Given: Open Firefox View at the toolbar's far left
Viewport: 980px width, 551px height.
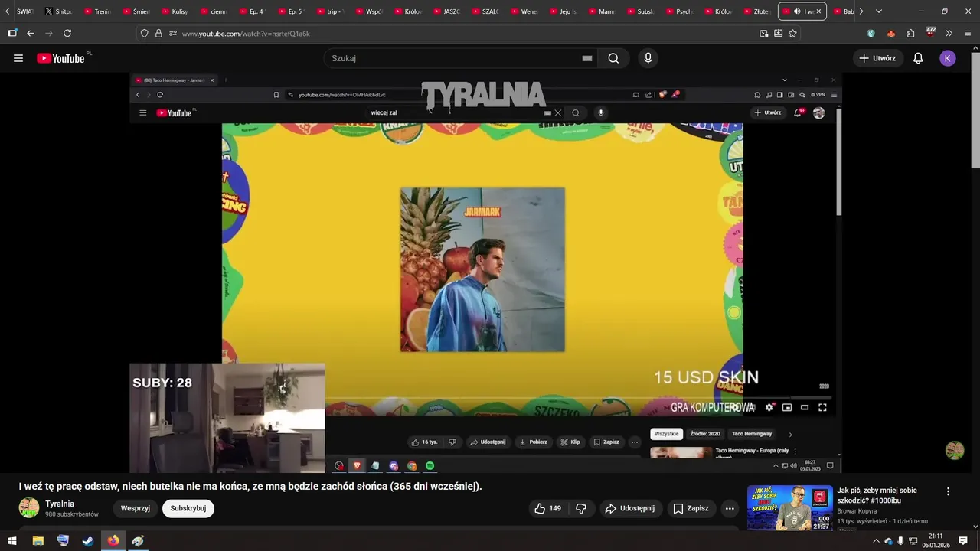Looking at the screenshot, I should coord(12,33).
